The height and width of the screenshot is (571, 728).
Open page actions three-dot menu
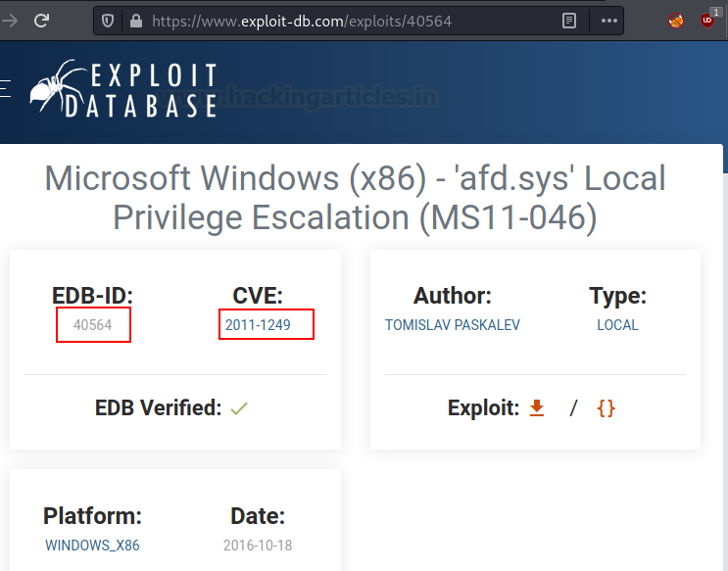tap(608, 21)
